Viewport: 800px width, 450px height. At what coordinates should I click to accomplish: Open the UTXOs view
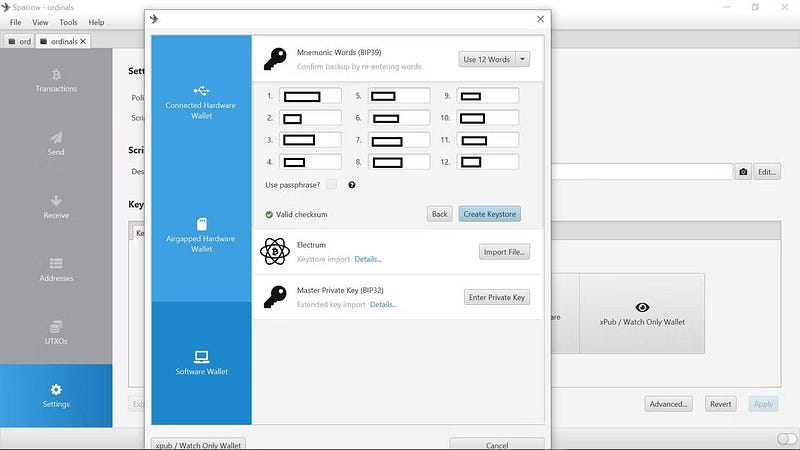coord(56,333)
